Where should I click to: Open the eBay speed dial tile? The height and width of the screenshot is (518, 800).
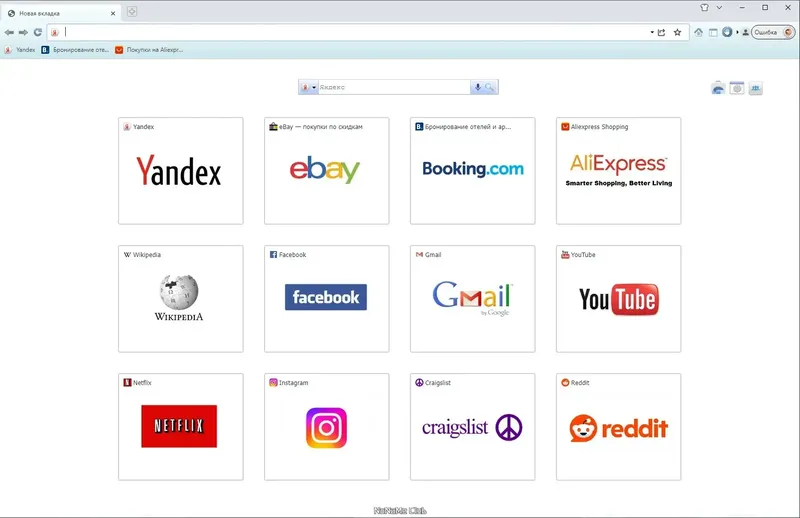(x=327, y=170)
